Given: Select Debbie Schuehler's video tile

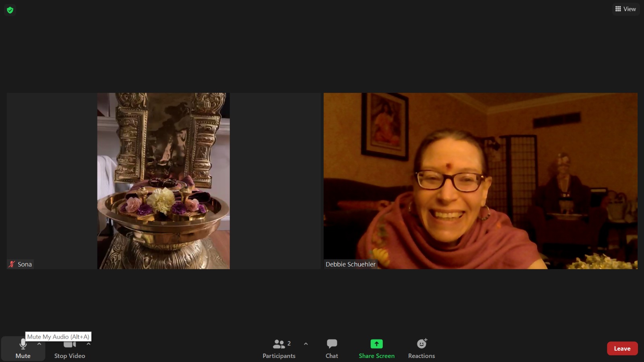Looking at the screenshot, I should (480, 181).
